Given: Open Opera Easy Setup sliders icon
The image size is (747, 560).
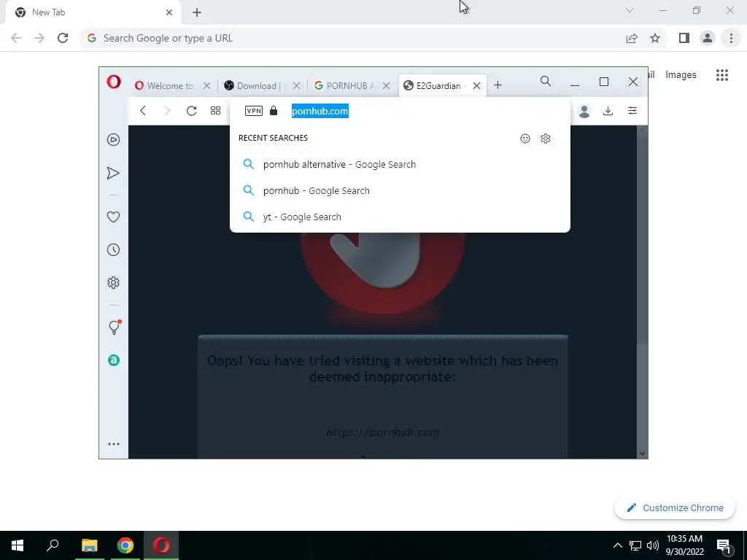Looking at the screenshot, I should [x=632, y=111].
